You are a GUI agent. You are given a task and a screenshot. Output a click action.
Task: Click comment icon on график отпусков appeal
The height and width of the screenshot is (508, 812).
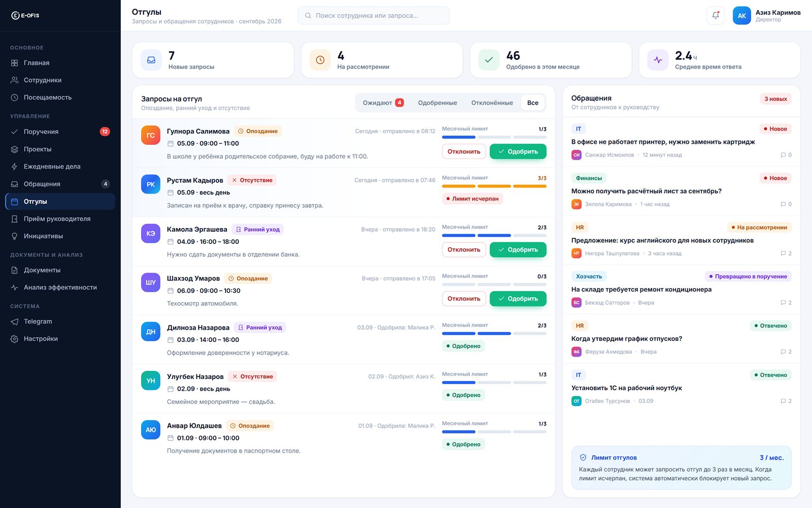(783, 352)
